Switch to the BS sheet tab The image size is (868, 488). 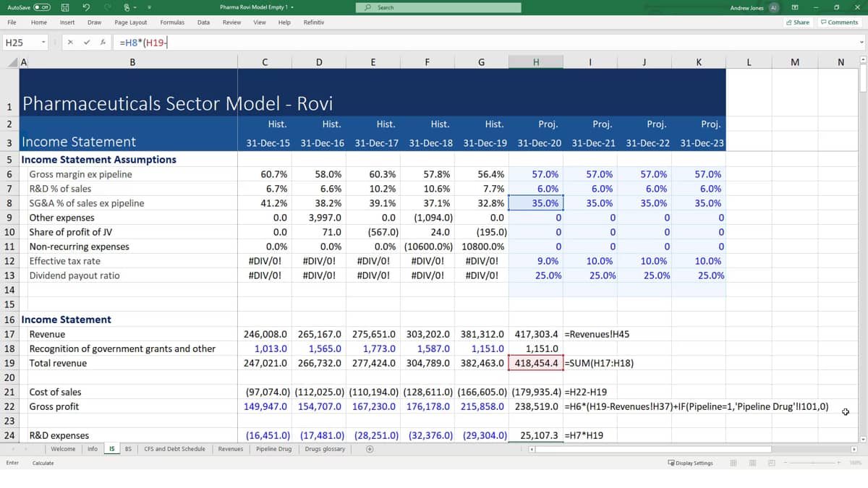pyautogui.click(x=128, y=449)
